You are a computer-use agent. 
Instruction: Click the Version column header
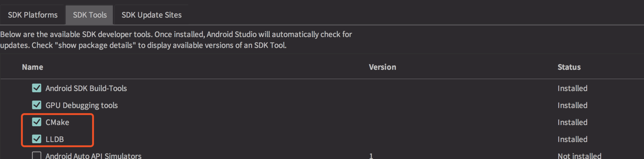(x=382, y=67)
